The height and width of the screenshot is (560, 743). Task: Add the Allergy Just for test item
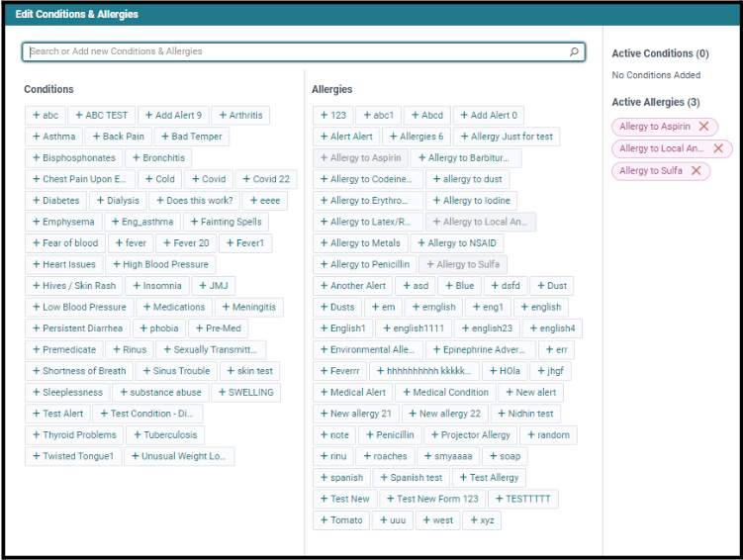pos(507,137)
